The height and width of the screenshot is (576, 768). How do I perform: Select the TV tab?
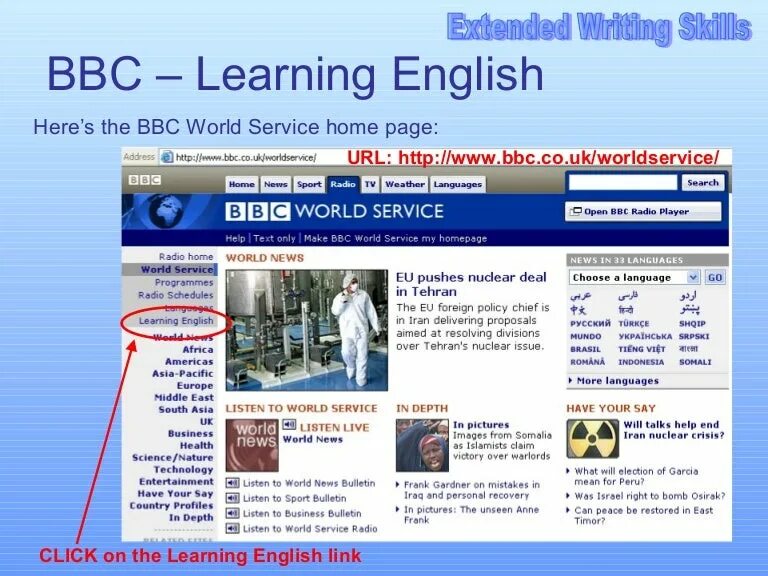(x=370, y=185)
